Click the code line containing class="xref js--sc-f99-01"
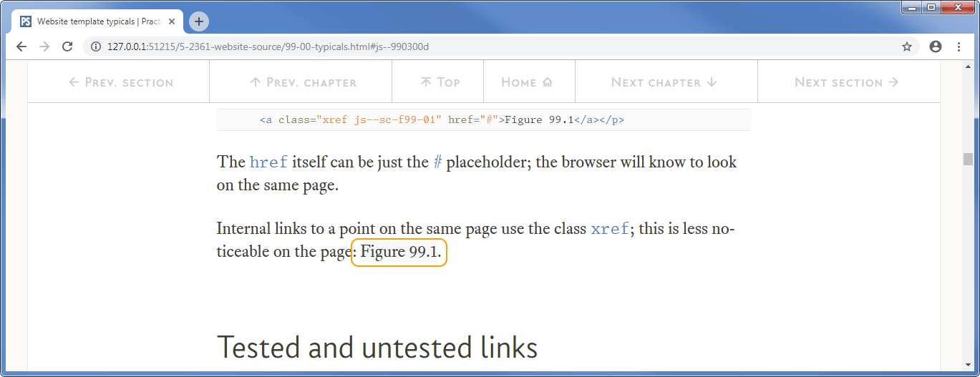The width and height of the screenshot is (980, 377). 484,120
